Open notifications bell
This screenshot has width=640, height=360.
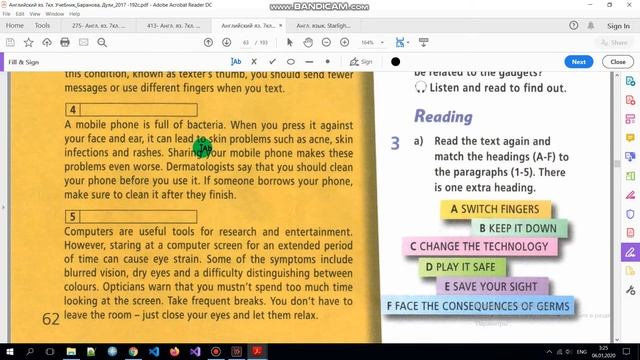[591, 25]
